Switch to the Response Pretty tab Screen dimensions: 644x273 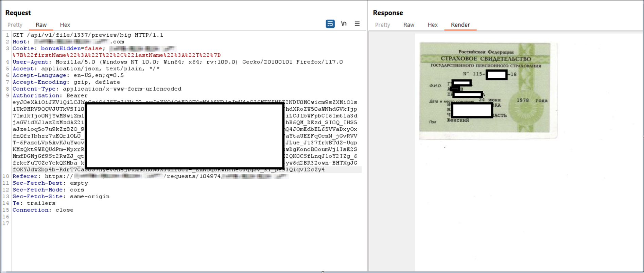pyautogui.click(x=383, y=25)
